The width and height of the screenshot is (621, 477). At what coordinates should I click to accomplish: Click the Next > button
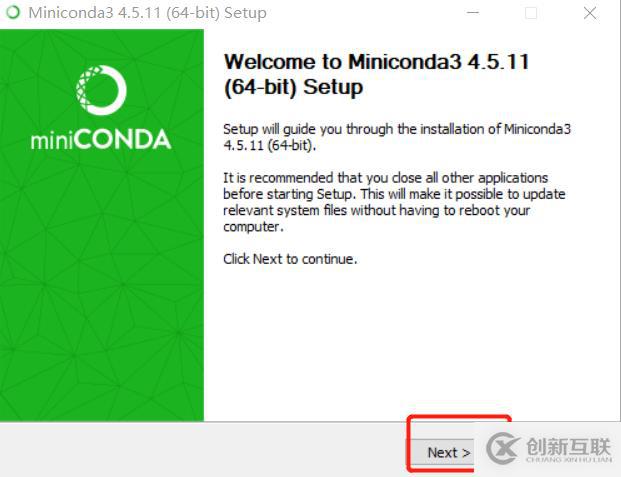point(448,452)
